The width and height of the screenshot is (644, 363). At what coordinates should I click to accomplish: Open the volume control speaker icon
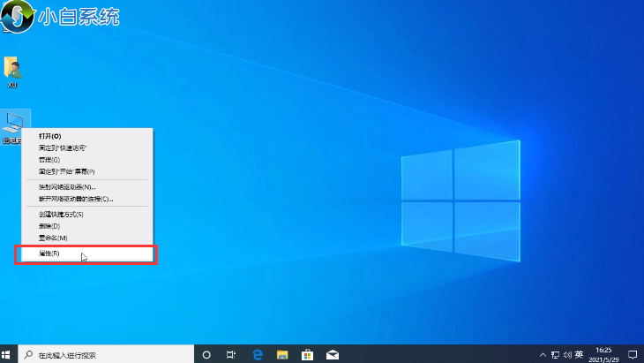[567, 354]
